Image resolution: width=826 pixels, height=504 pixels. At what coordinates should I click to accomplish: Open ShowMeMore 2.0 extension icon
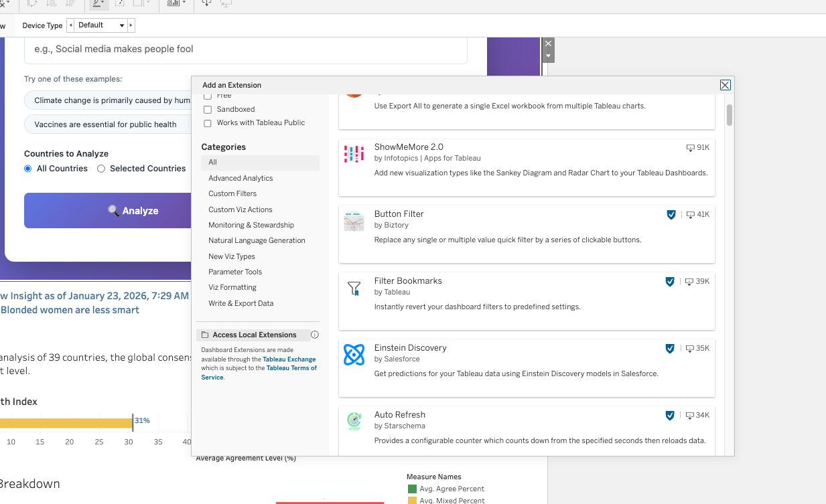click(x=354, y=153)
